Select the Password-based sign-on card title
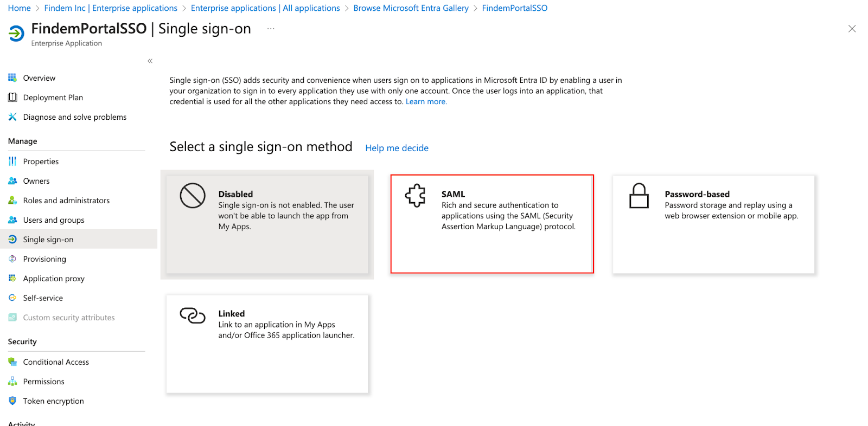Image resolution: width=868 pixels, height=426 pixels. click(697, 194)
